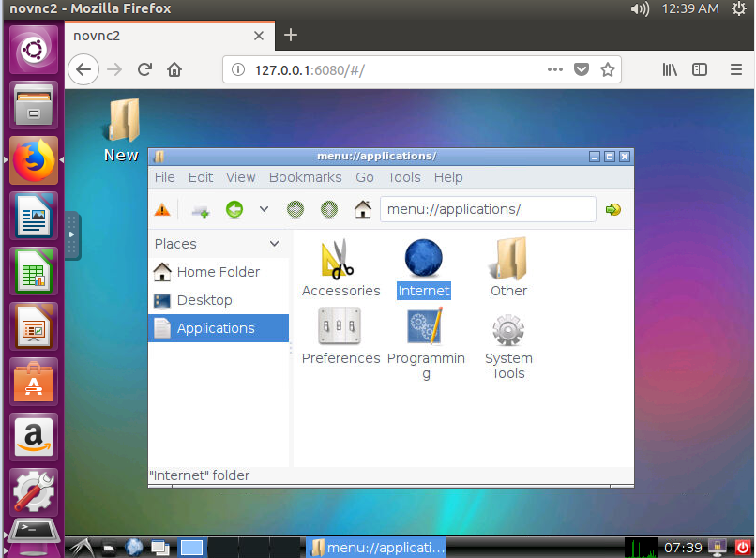Reload the Firefox page

[x=144, y=70]
